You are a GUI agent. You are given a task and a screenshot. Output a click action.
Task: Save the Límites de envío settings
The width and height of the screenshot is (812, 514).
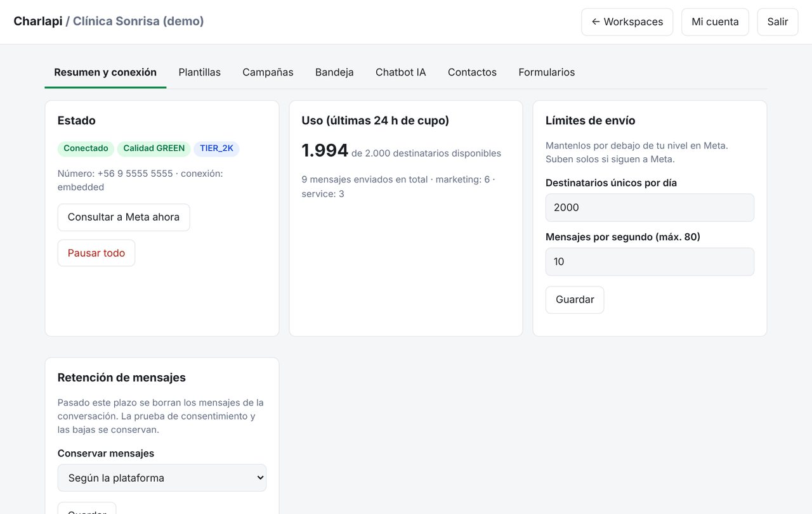[575, 300]
